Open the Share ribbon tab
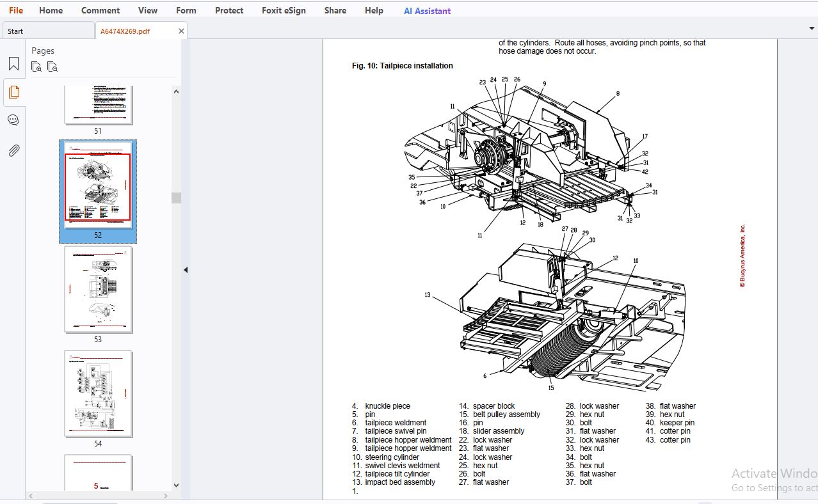This screenshot has width=818, height=504. tap(335, 10)
